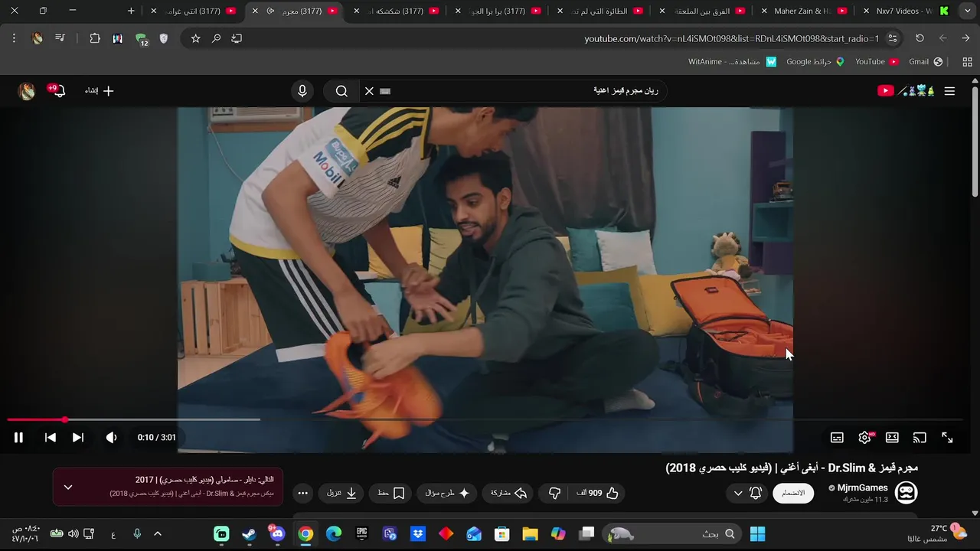Share the video via مشاركة button
Image resolution: width=980 pixels, height=551 pixels.
[509, 494]
